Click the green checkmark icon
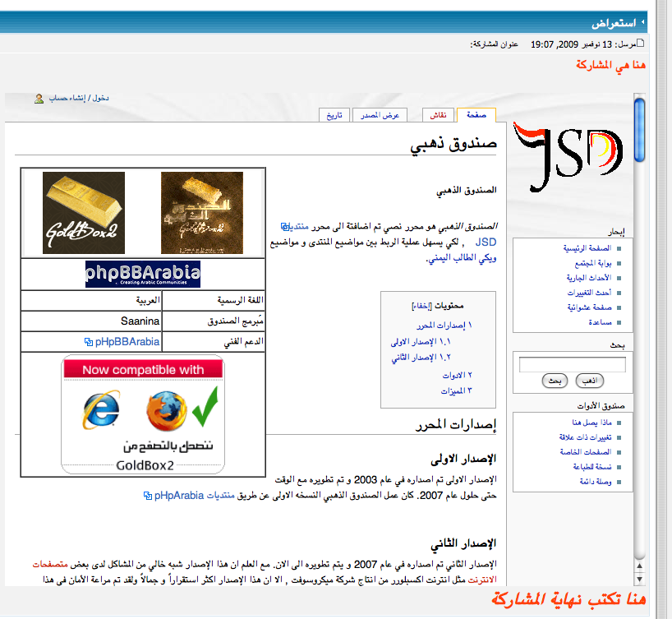Screen dimensions: 672x619 [x=203, y=404]
